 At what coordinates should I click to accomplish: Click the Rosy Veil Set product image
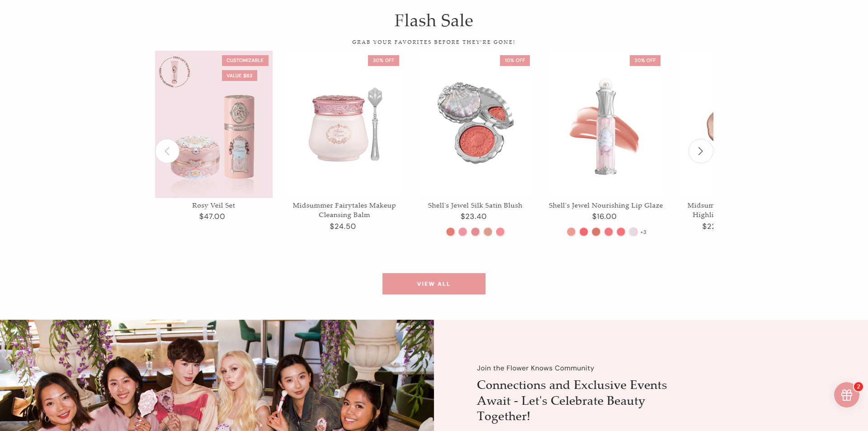[x=214, y=124]
